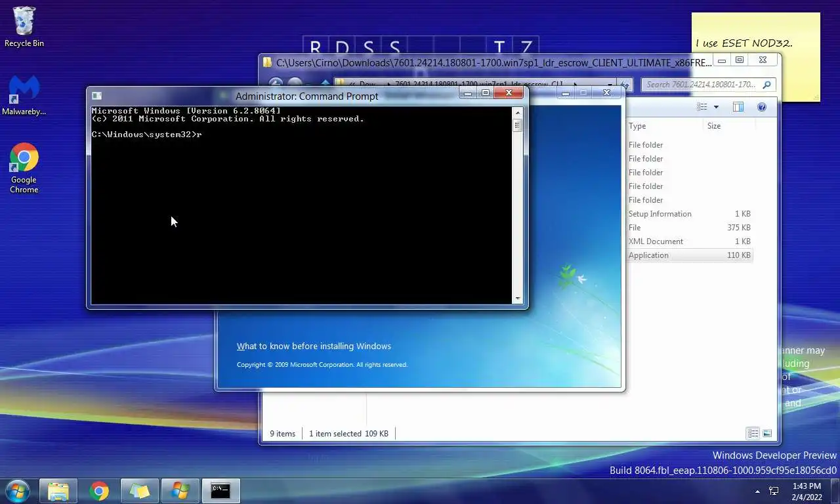
Task: Open the network tray icon
Action: click(x=774, y=491)
